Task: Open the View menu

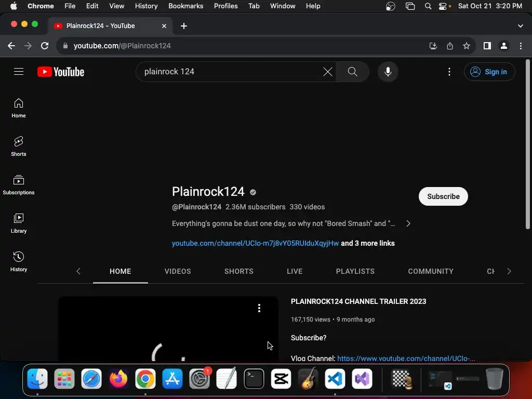Action: click(116, 6)
